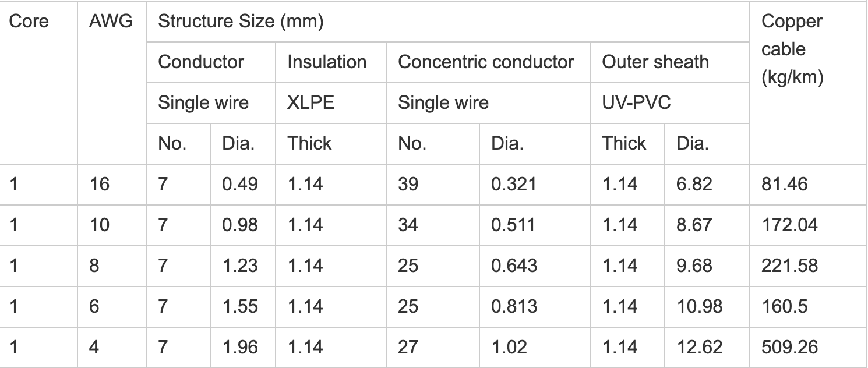Click the Core column header
The height and width of the screenshot is (368, 868).
pos(29,22)
